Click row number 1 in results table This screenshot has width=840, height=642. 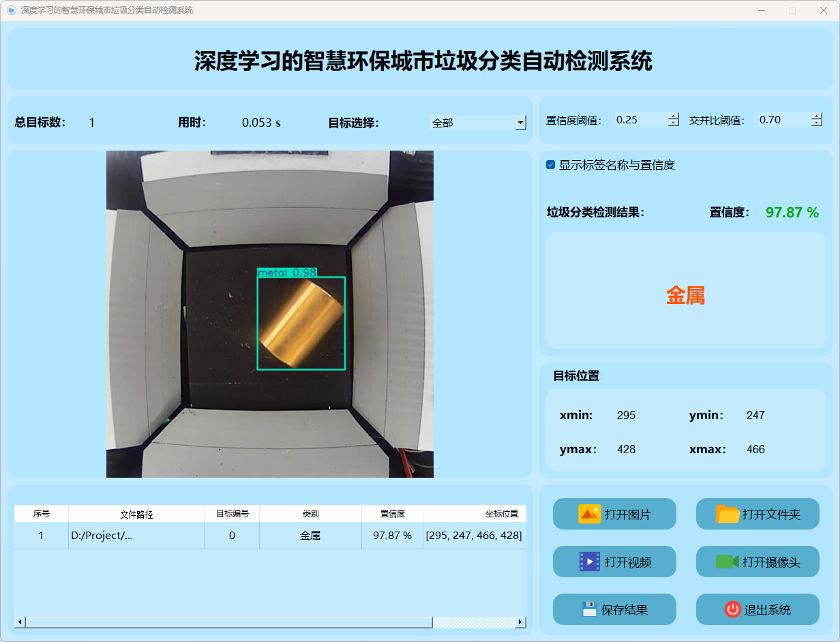[x=42, y=536]
